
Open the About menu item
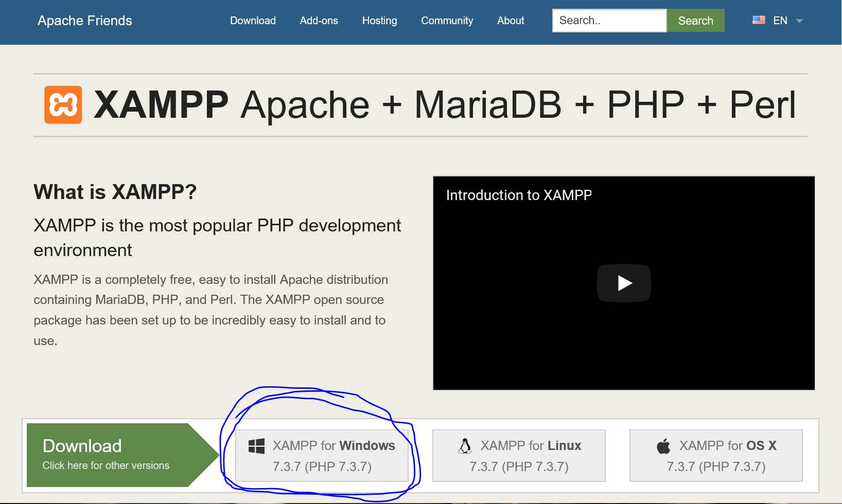pyautogui.click(x=511, y=21)
